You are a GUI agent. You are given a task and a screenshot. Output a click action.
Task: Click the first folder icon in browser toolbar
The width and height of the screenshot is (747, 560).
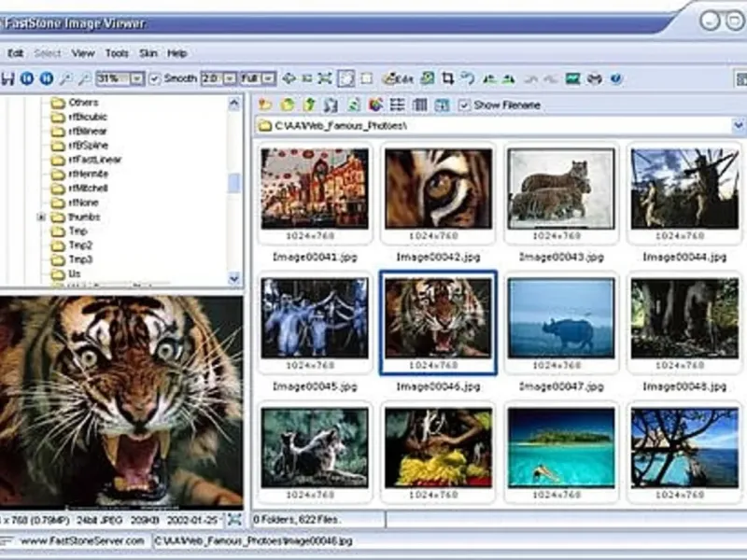(x=265, y=105)
